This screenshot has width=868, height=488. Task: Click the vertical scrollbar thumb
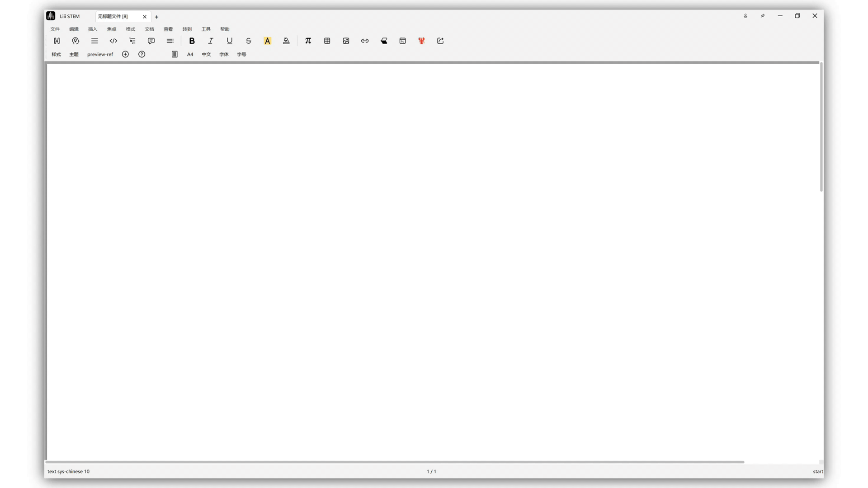tap(821, 127)
